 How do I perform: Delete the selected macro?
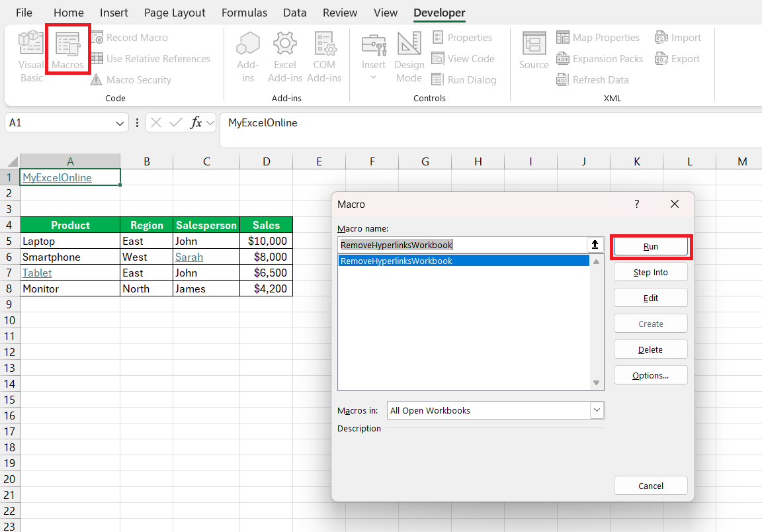[651, 349]
